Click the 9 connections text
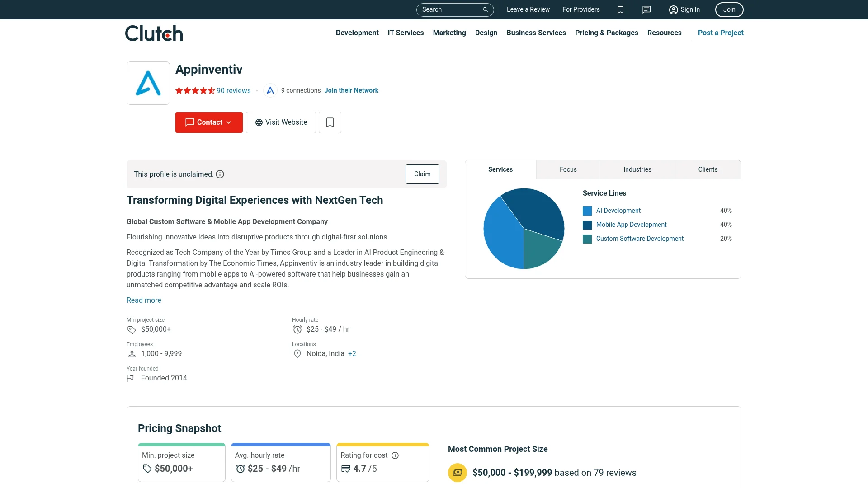The height and width of the screenshot is (488, 868). click(x=301, y=90)
